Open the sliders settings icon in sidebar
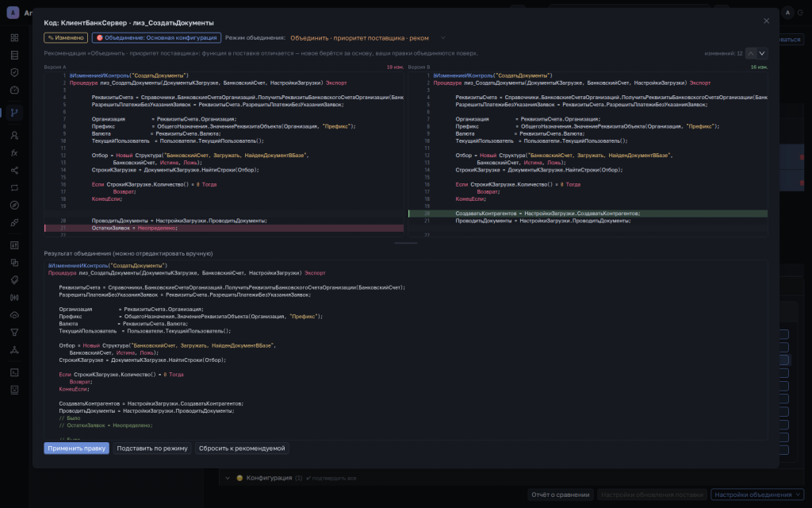The width and height of the screenshot is (812, 508). pos(14,245)
